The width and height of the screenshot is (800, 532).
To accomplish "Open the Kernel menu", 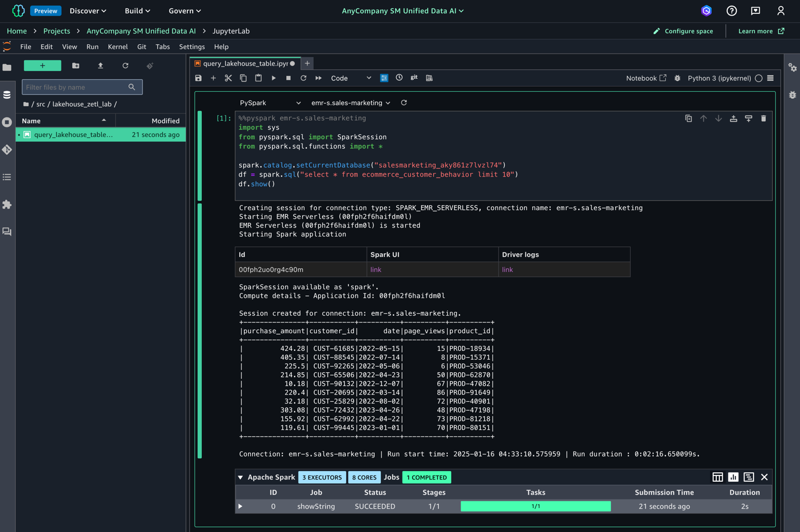I will coord(117,47).
